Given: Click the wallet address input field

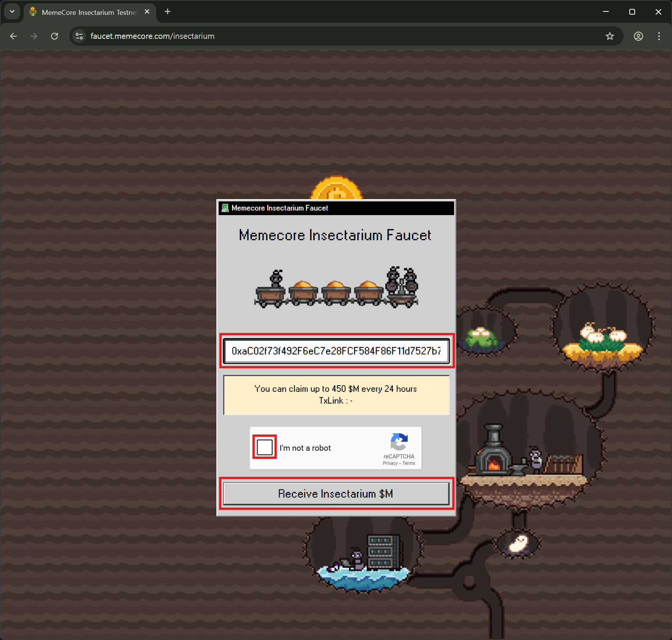Looking at the screenshot, I should pyautogui.click(x=336, y=351).
